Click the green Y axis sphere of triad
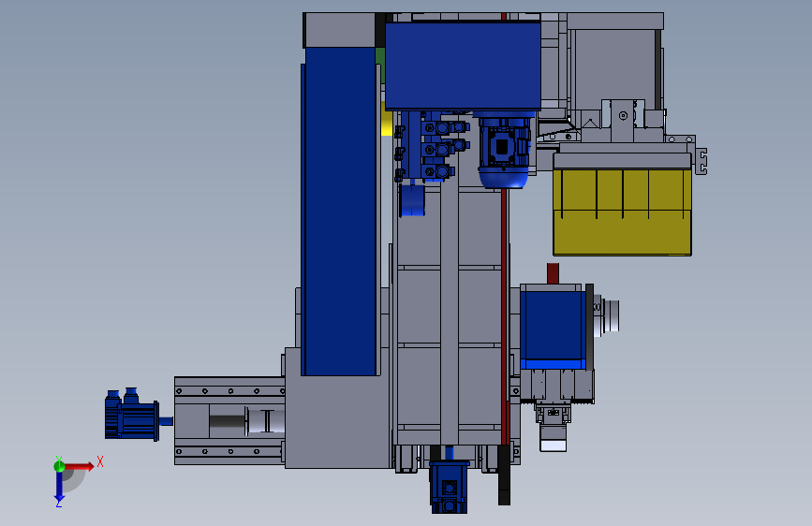 point(59,466)
